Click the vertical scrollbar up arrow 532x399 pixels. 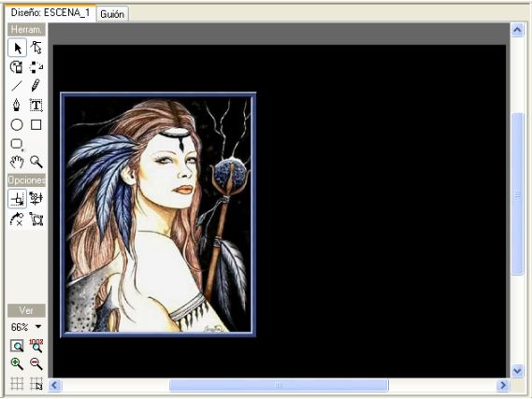[x=517, y=30]
